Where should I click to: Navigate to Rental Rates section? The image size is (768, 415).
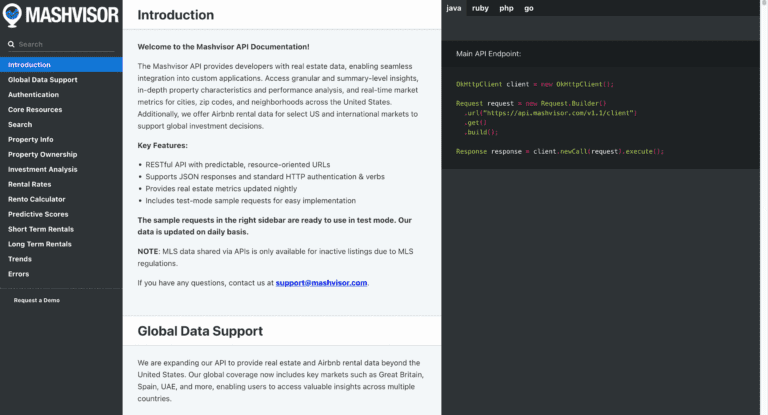tap(30, 184)
